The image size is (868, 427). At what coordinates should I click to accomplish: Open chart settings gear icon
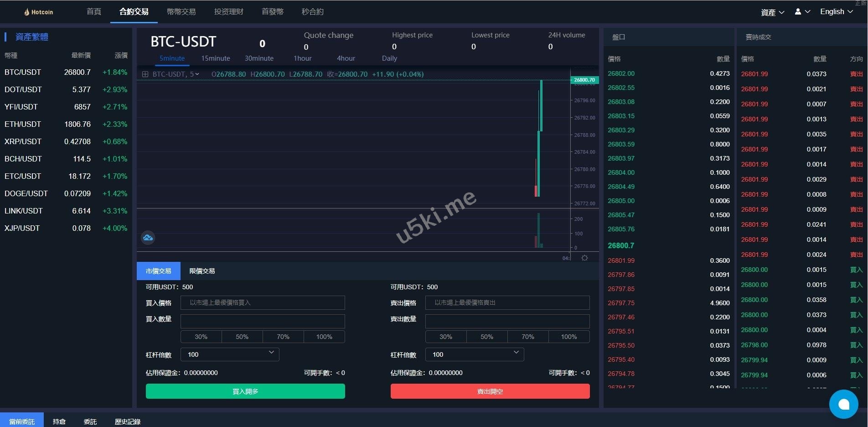click(584, 258)
